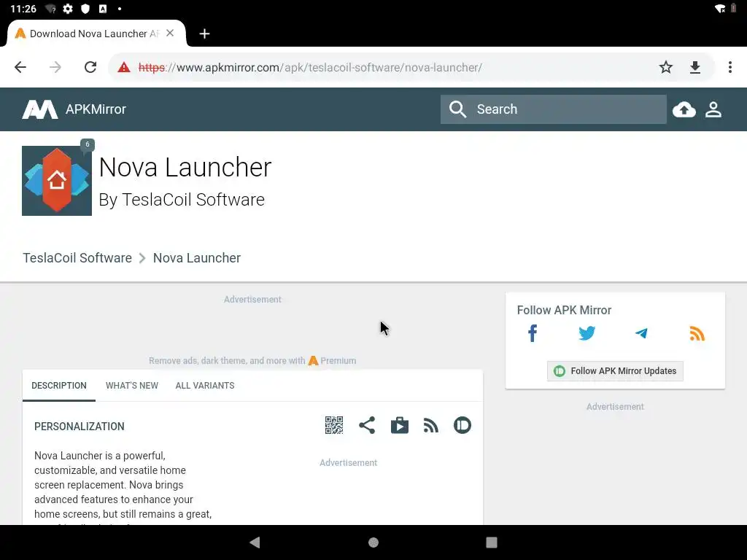
Task: Open the APK Mirror Facebook page icon
Action: [533, 333]
